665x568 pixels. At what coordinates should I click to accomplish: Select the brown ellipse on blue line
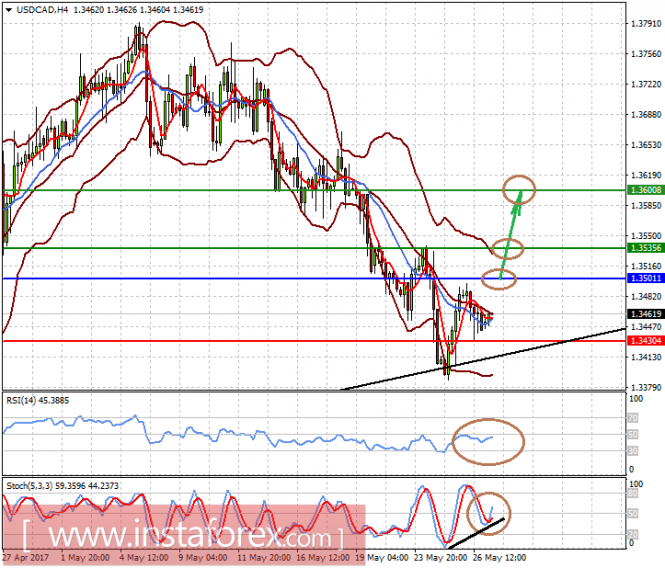tap(499, 279)
